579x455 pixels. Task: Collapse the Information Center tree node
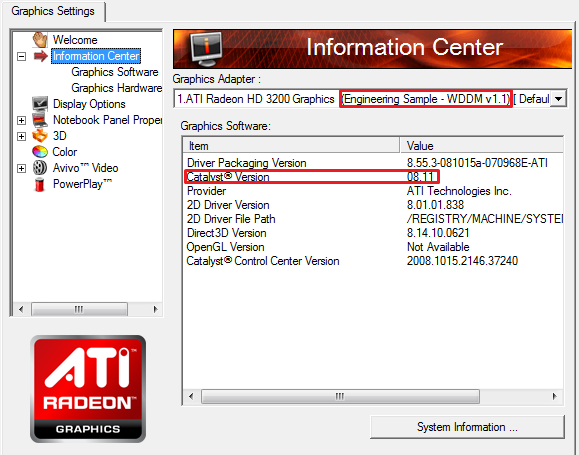tap(21, 57)
